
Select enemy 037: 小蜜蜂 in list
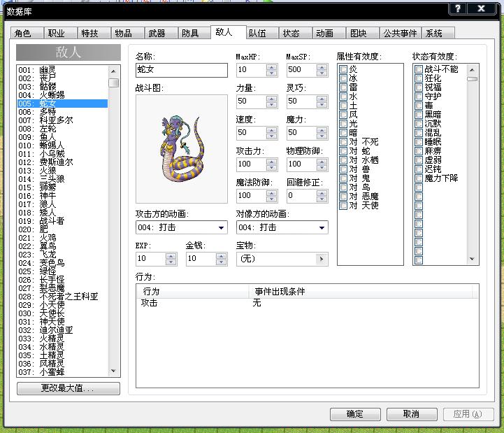click(63, 372)
